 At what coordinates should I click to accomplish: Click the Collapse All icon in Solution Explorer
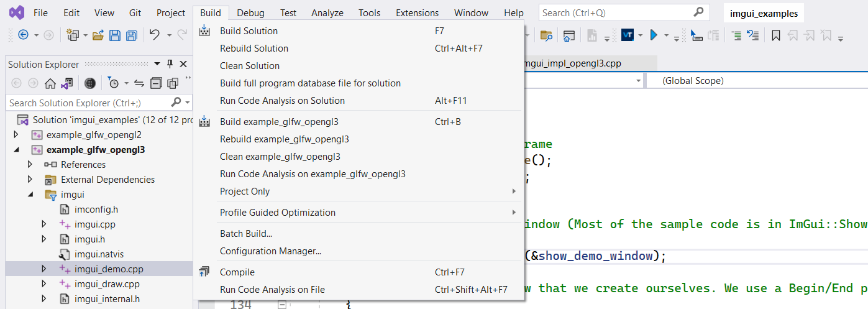click(x=156, y=83)
